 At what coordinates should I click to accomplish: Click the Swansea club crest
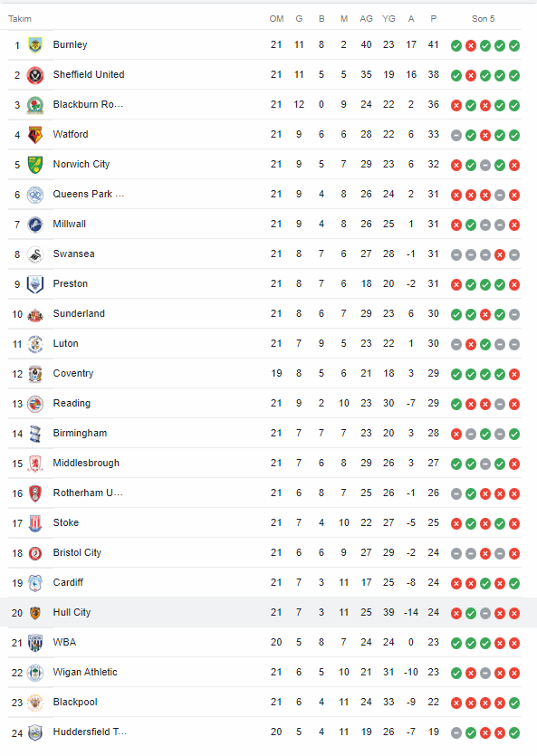(35, 254)
